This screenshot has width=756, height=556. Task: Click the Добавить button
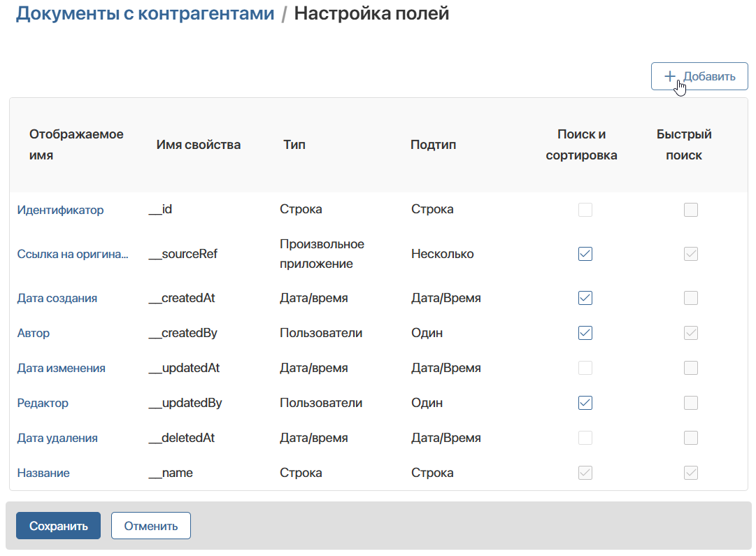(699, 76)
